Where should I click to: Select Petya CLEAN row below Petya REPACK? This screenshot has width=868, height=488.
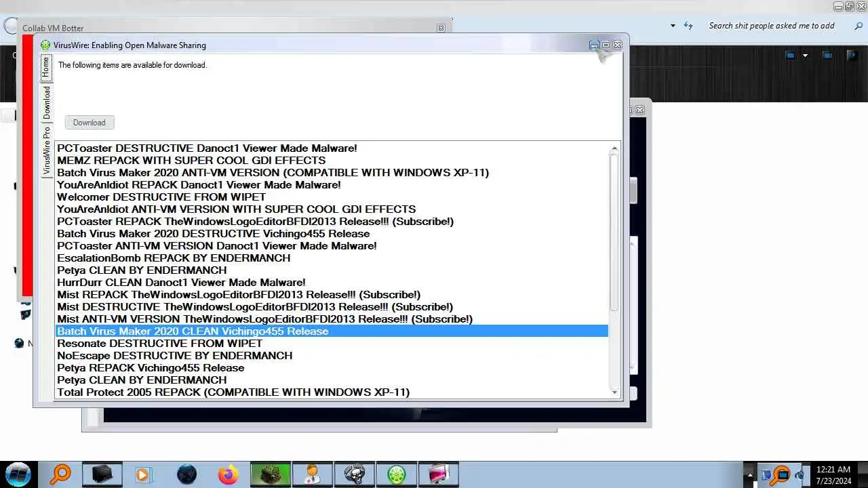click(x=332, y=380)
